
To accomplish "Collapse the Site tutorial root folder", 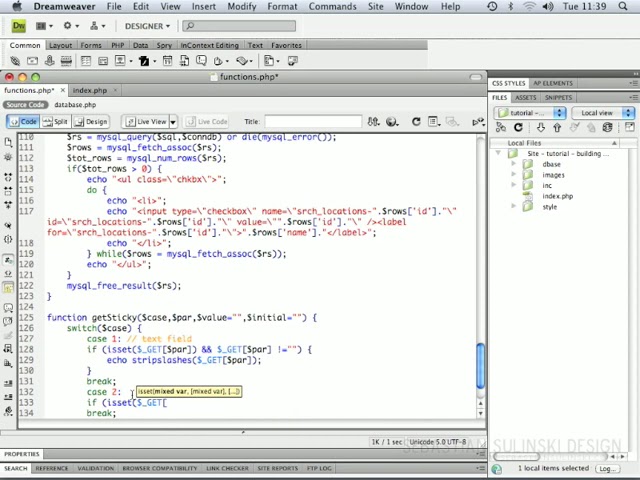I will [x=498, y=153].
